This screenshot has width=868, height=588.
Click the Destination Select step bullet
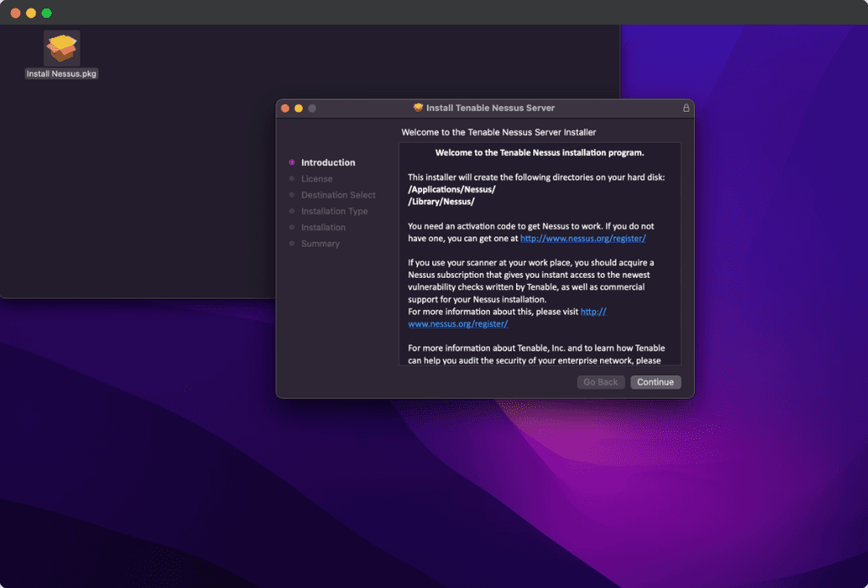292,194
